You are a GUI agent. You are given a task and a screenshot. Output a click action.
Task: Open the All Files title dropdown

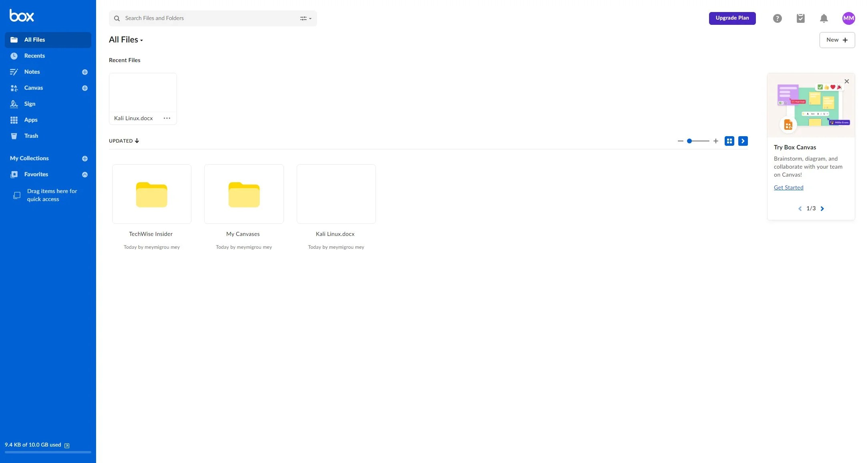click(126, 40)
